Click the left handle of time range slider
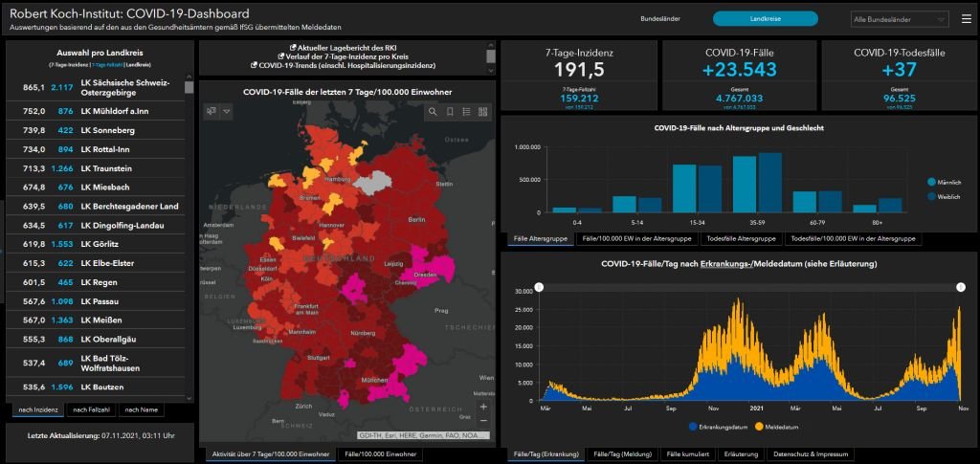The height and width of the screenshot is (464, 980). pyautogui.click(x=539, y=286)
